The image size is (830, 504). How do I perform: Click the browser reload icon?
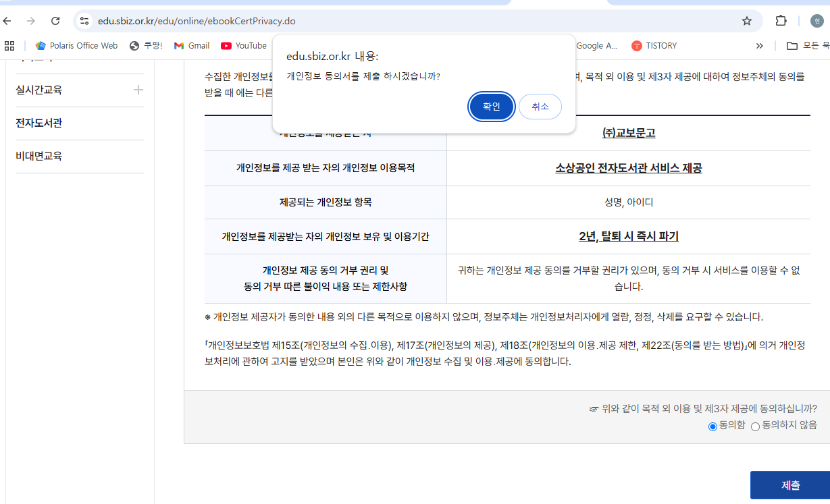point(55,21)
